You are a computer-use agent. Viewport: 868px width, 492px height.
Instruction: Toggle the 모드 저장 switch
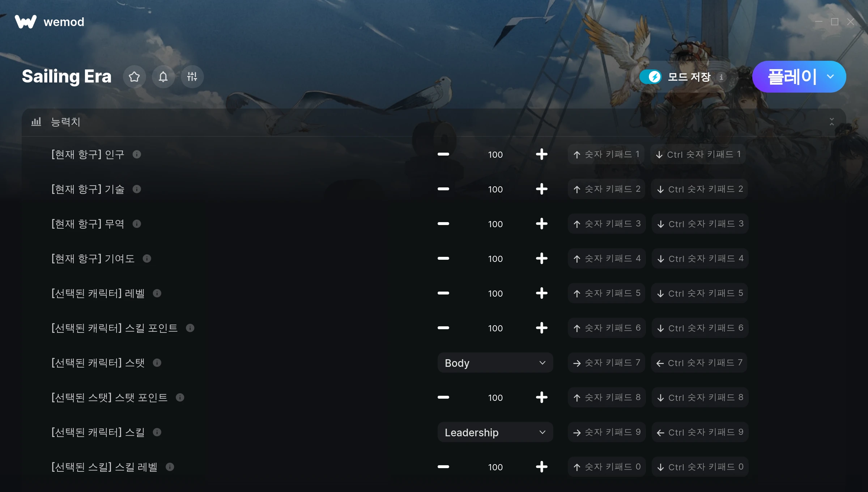651,77
